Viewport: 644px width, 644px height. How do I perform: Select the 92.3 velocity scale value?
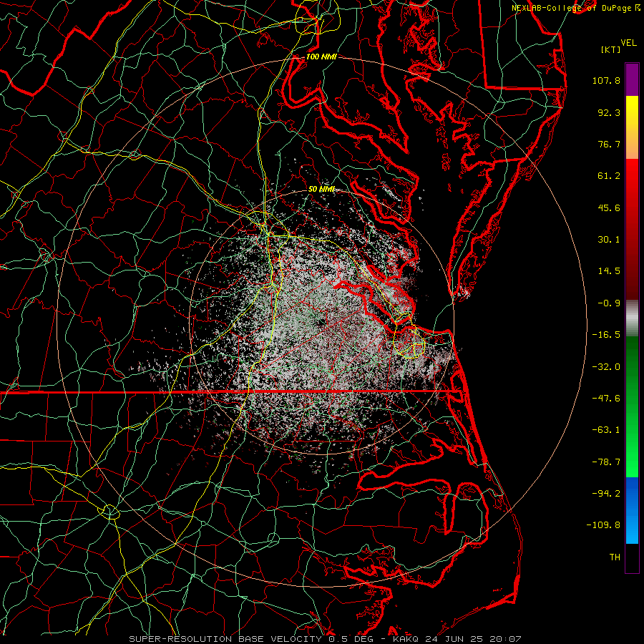click(x=609, y=112)
